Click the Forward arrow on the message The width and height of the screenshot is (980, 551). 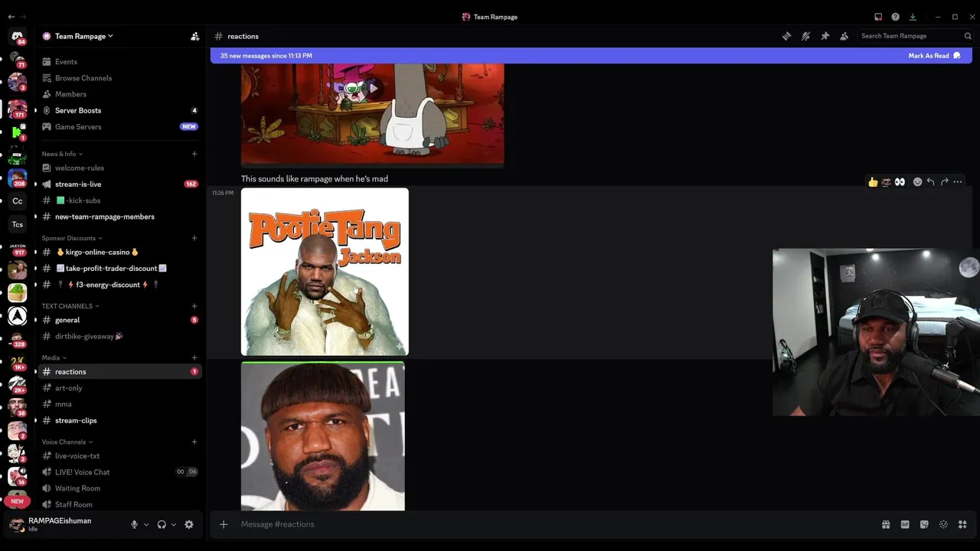tap(944, 182)
